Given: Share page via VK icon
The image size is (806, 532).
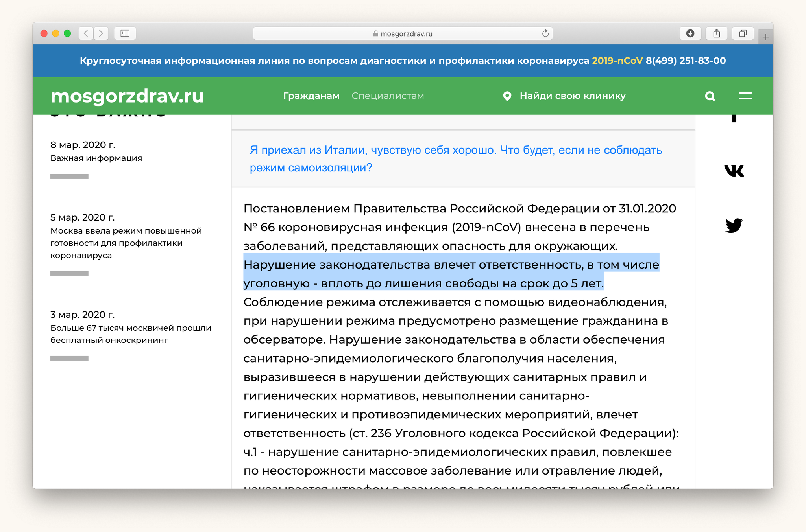Looking at the screenshot, I should pyautogui.click(x=734, y=171).
